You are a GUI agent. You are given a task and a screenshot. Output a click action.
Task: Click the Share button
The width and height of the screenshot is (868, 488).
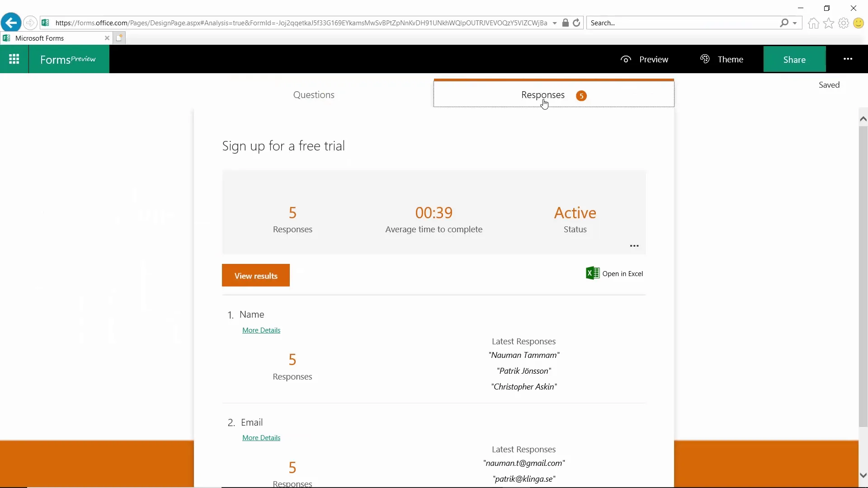click(x=794, y=59)
